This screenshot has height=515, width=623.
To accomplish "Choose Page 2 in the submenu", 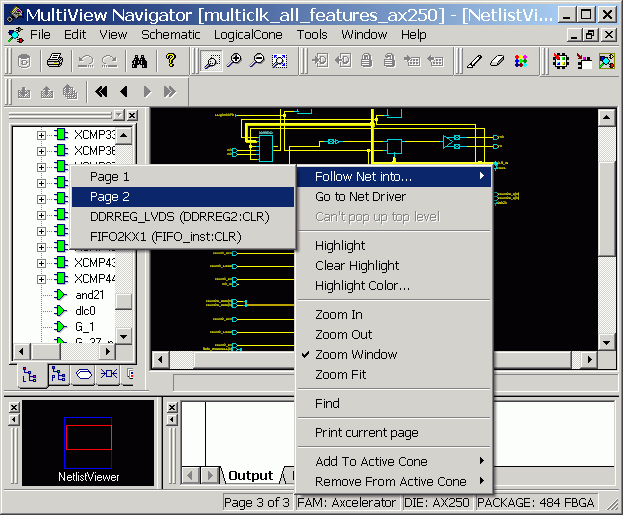I will 183,197.
